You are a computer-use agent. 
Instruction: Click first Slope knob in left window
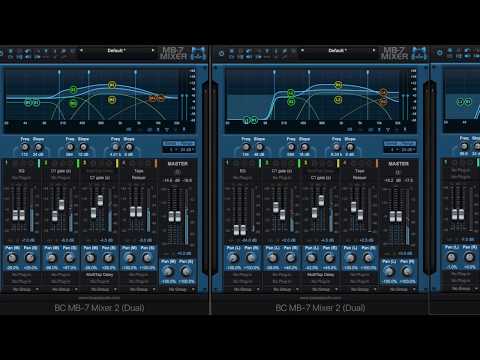pos(38,147)
